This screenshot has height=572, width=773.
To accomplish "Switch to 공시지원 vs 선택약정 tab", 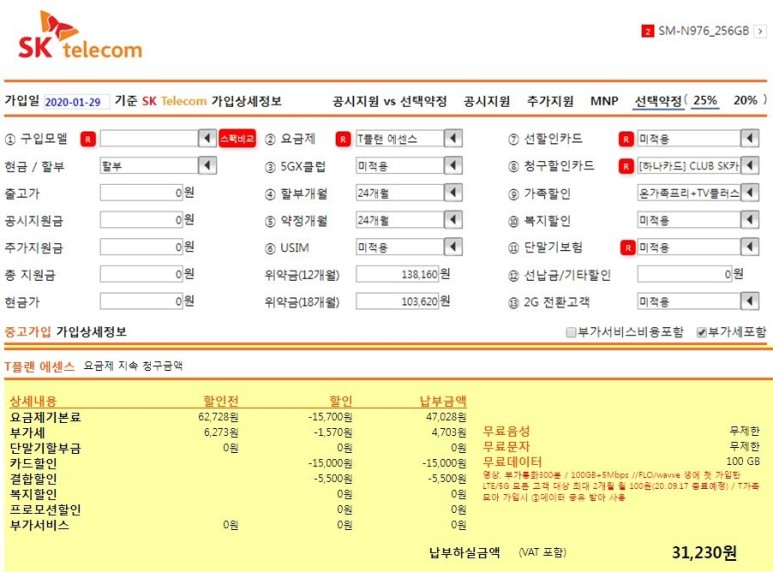I will click(x=389, y=101).
